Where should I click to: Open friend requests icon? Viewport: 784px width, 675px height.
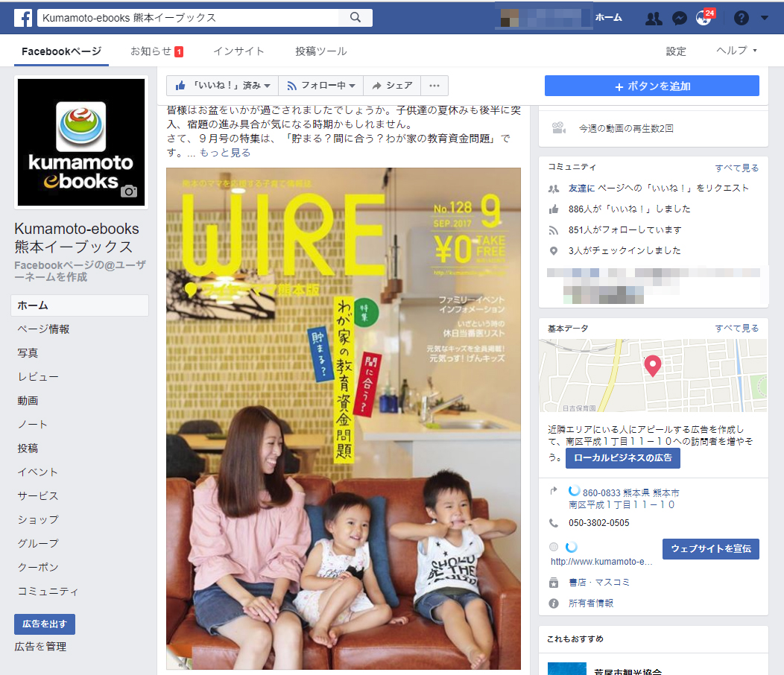(654, 19)
